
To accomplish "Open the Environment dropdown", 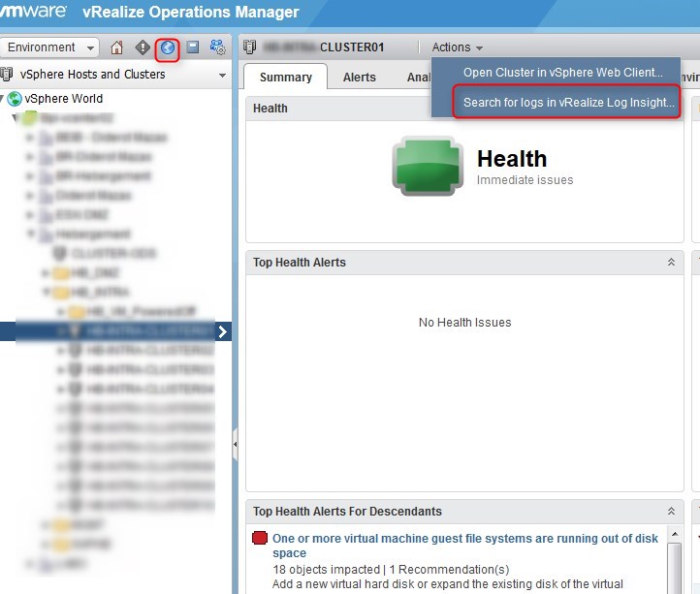I will pos(50,47).
